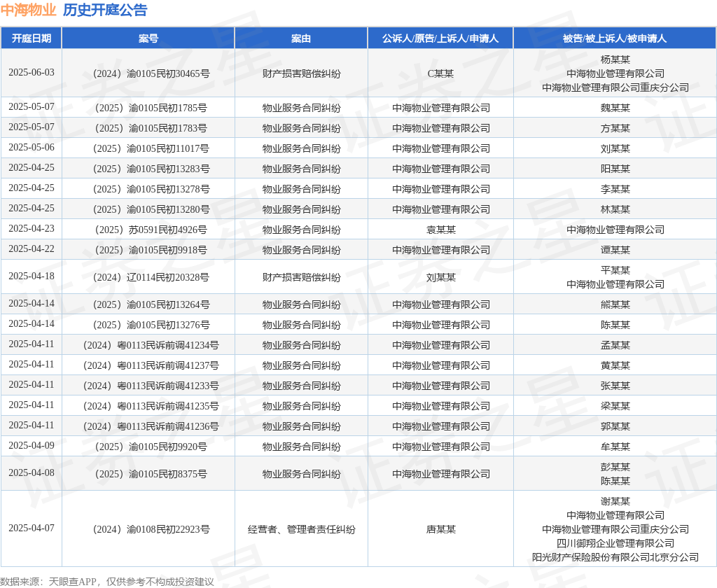Click the date cell 2025-05-06
The width and height of the screenshot is (717, 588).
pyautogui.click(x=31, y=147)
